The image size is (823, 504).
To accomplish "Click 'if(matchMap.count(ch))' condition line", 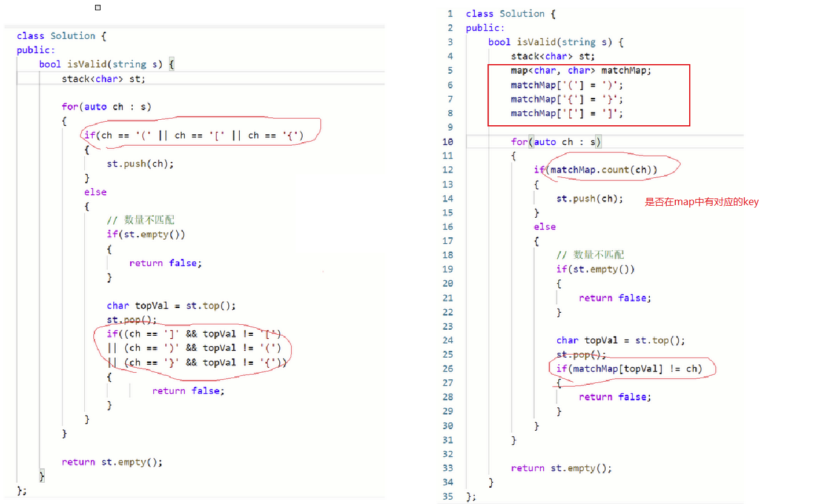I will (x=595, y=170).
